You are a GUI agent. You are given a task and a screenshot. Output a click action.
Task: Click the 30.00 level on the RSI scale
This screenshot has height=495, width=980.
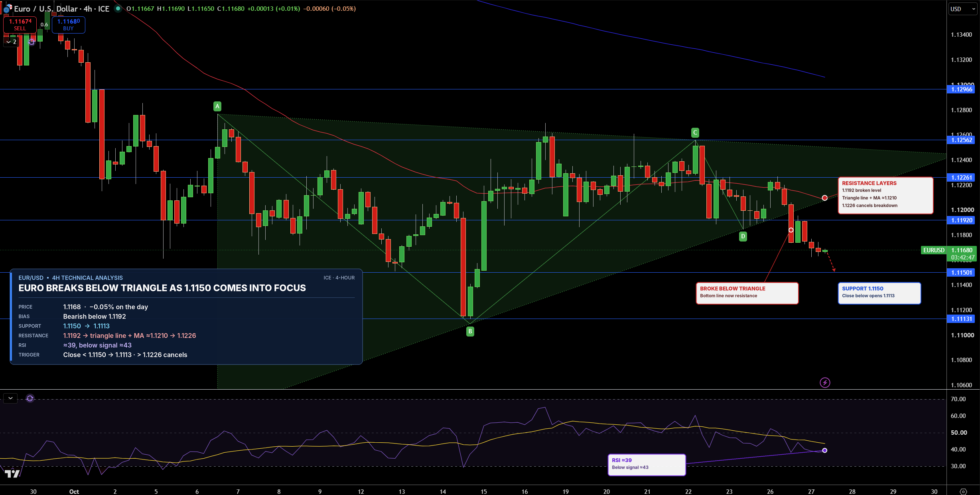(x=958, y=466)
